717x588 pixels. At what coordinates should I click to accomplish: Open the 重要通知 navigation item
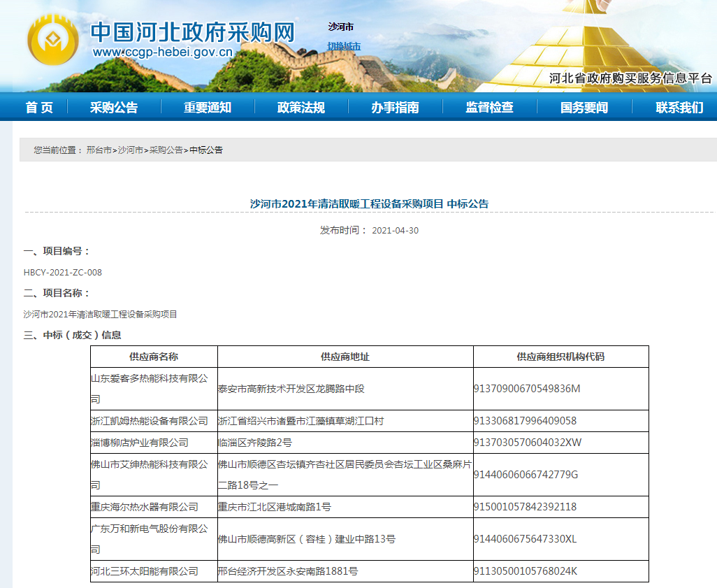click(208, 108)
